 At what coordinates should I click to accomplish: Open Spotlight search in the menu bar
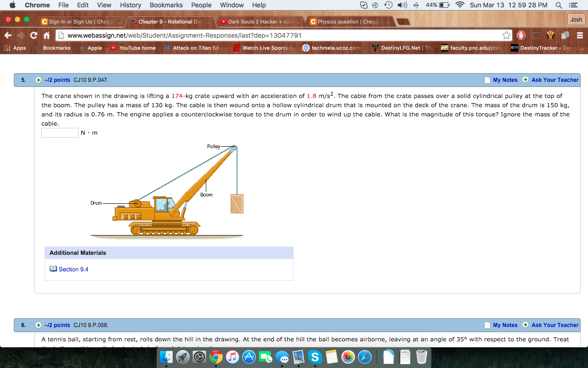point(558,5)
